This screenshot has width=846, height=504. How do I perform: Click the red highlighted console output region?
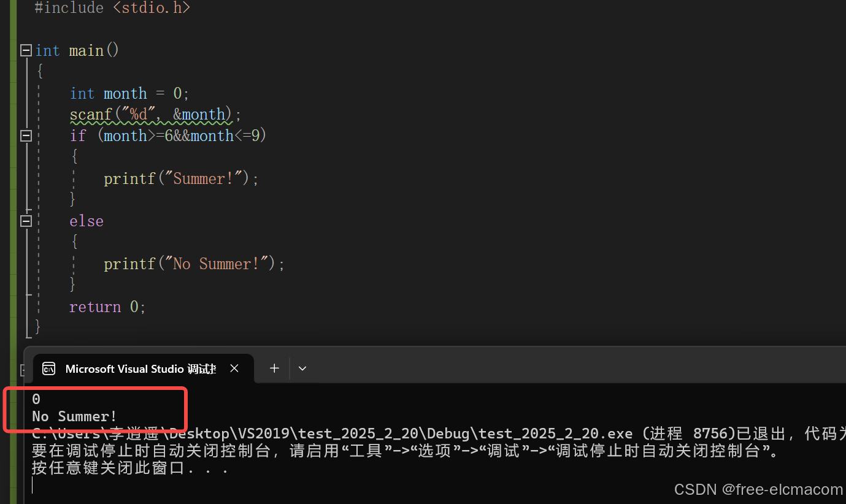95,408
